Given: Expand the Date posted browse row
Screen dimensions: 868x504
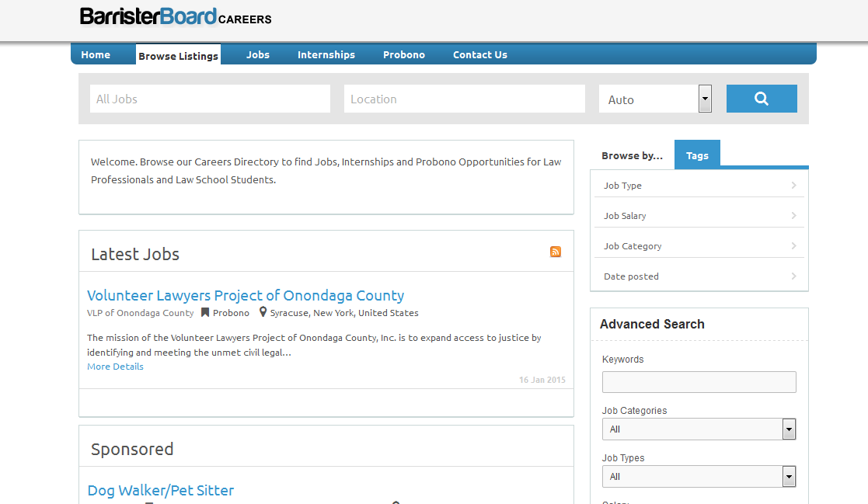Looking at the screenshot, I should tap(699, 276).
